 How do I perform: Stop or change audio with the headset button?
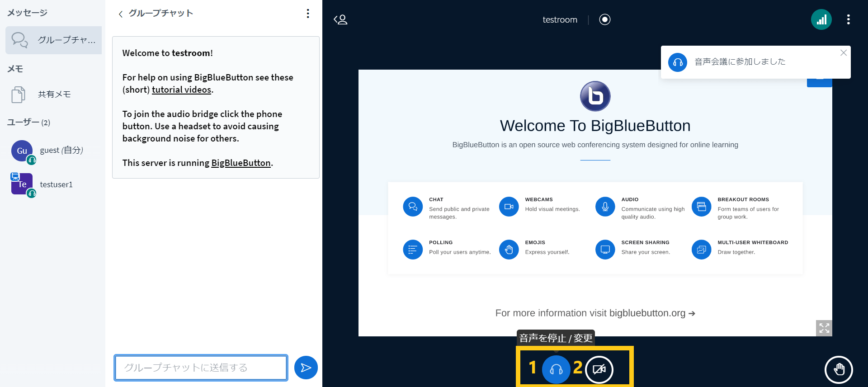pos(556,369)
